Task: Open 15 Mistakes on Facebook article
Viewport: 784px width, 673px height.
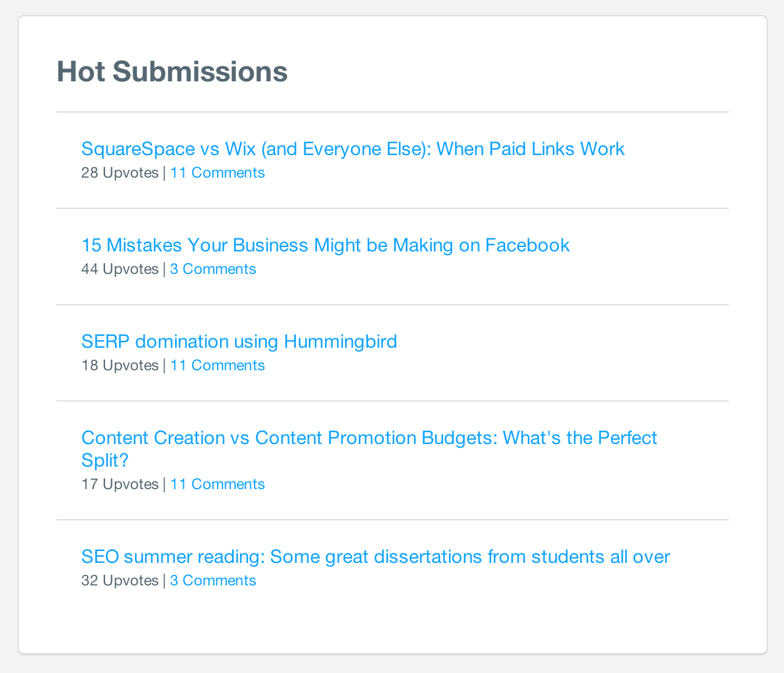Action: tap(325, 245)
